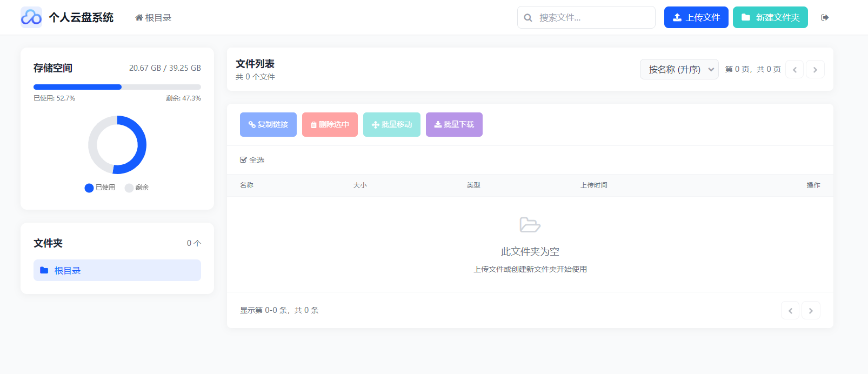Image resolution: width=868 pixels, height=374 pixels.
Task: Click next page arrow beside 第 0 页
Action: (x=815, y=69)
